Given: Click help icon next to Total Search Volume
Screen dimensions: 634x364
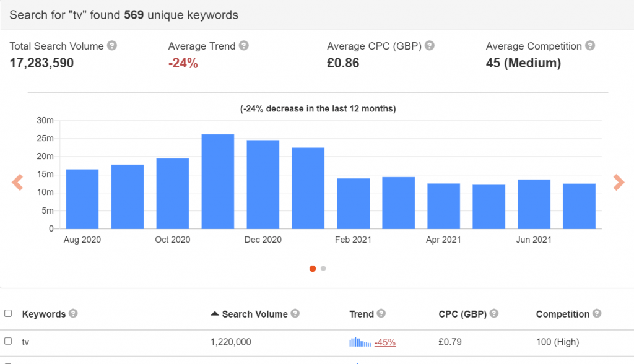Looking at the screenshot, I should 111,46.
